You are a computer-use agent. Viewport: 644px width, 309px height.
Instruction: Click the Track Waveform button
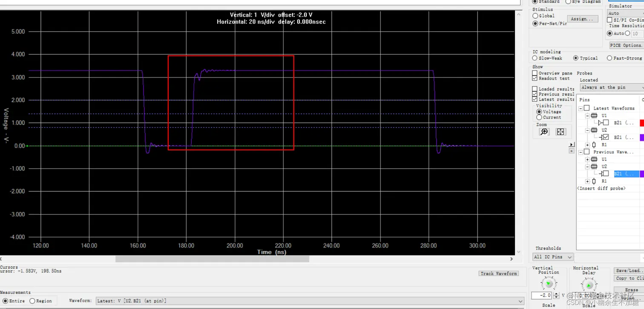(499, 274)
